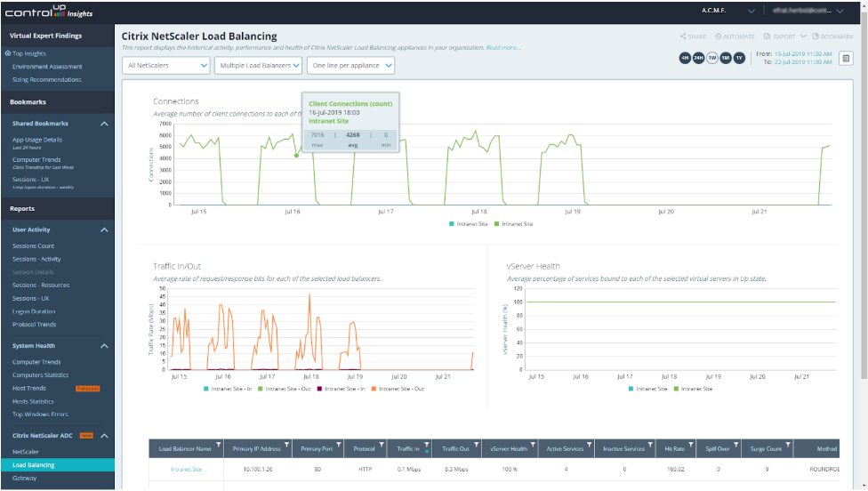This screenshot has width=868, height=491.
Task: Click the To date 22-Jul-2019 link
Action: coord(803,62)
